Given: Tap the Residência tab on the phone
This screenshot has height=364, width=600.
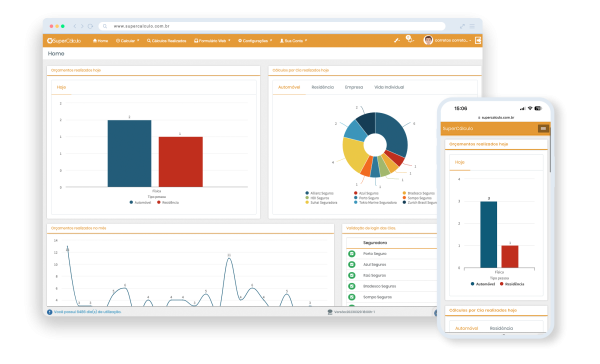Looking at the screenshot, I should (x=501, y=328).
